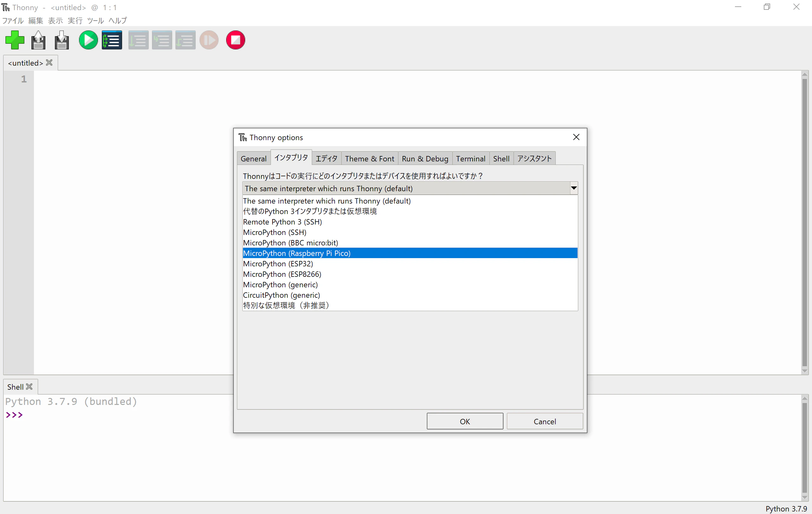Pick CircuitPython (generic) interpreter
Viewport: 812px width, 514px height.
coord(410,295)
